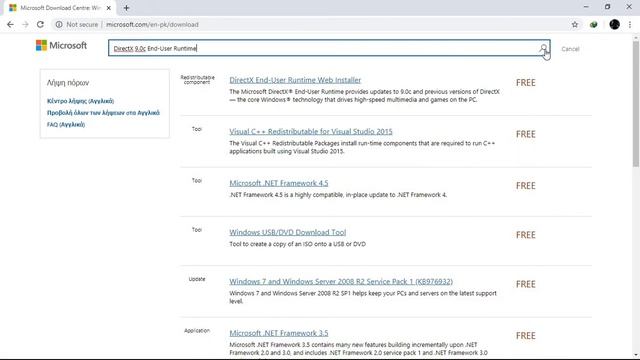
Task: Click the .NET Framework 4.5 description text
Action: point(338,195)
